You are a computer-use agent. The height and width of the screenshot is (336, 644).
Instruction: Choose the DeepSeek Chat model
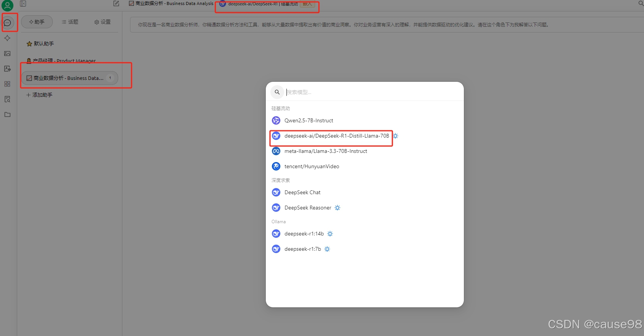click(x=364, y=192)
